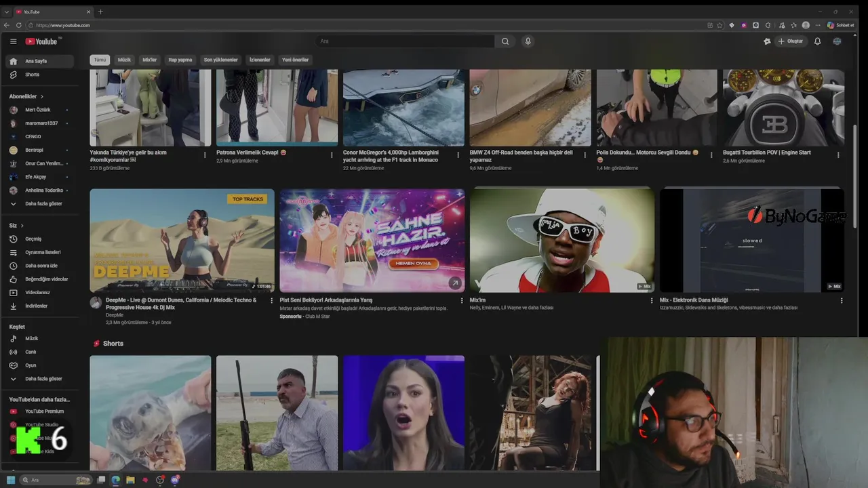Open Geçmiş history in sidebar
This screenshot has height=488, width=868.
click(41, 239)
